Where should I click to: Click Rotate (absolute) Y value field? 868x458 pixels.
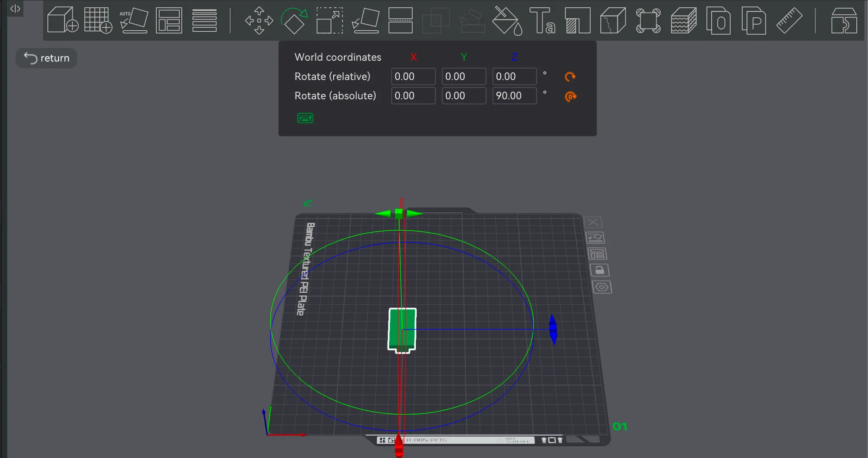pos(464,95)
